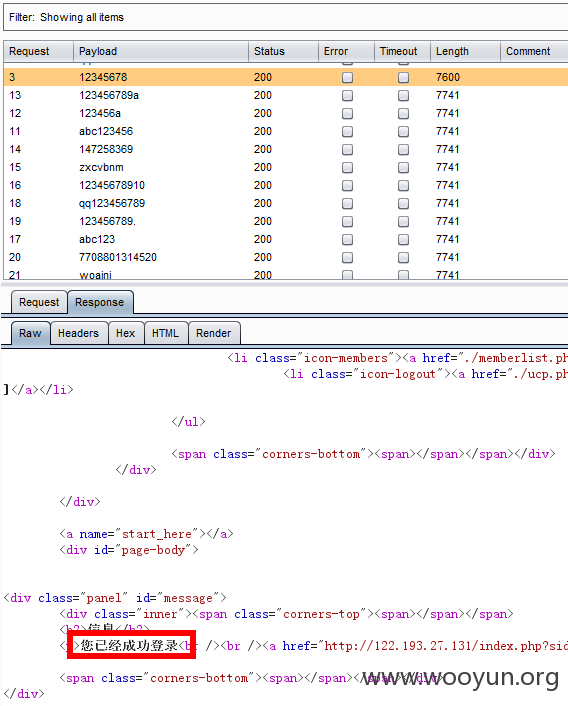This screenshot has width=568, height=706.
Task: Select the row with payload 123456a
Action: tap(286, 113)
